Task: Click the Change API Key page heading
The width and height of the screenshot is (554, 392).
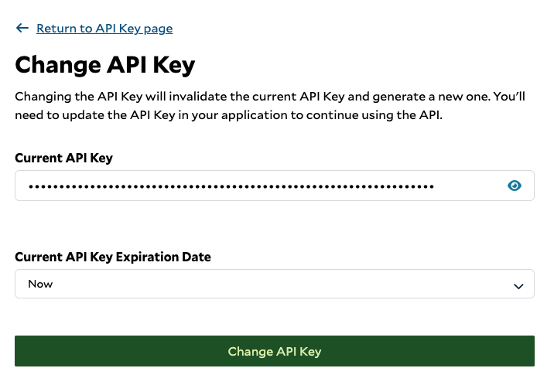Action: pyautogui.click(x=104, y=64)
